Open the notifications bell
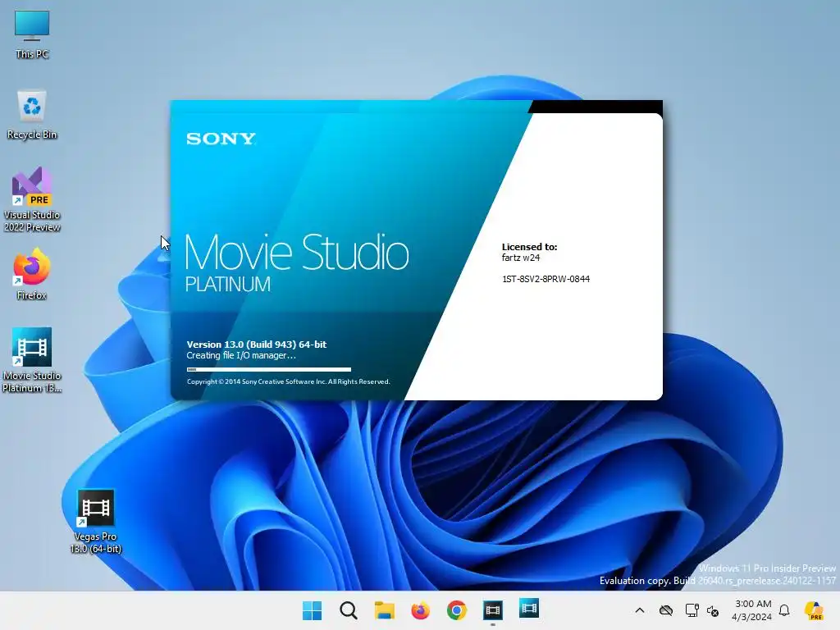Screen dimensions: 840x630 pyautogui.click(x=784, y=610)
